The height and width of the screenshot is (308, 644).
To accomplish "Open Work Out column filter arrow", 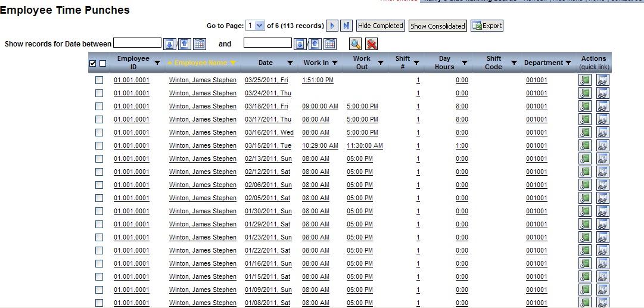I will pos(381,63).
